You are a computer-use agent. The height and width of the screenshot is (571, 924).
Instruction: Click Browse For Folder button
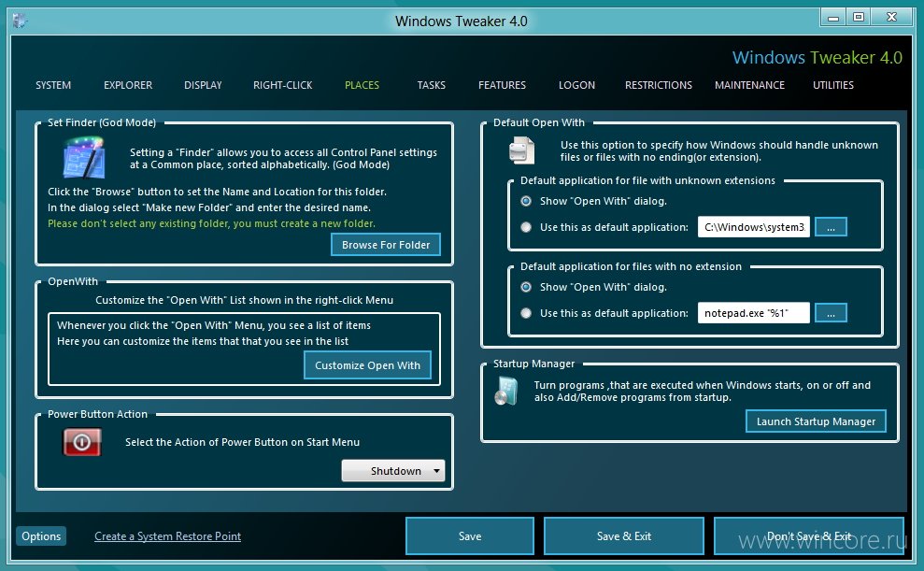(386, 245)
